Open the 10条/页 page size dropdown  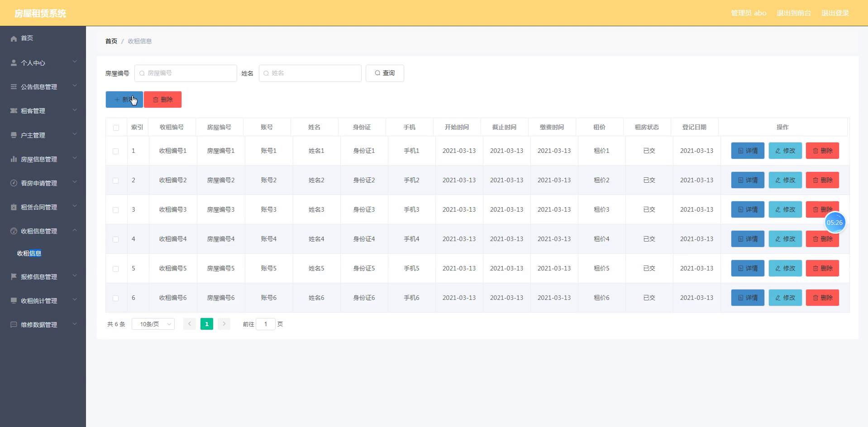pyautogui.click(x=153, y=324)
